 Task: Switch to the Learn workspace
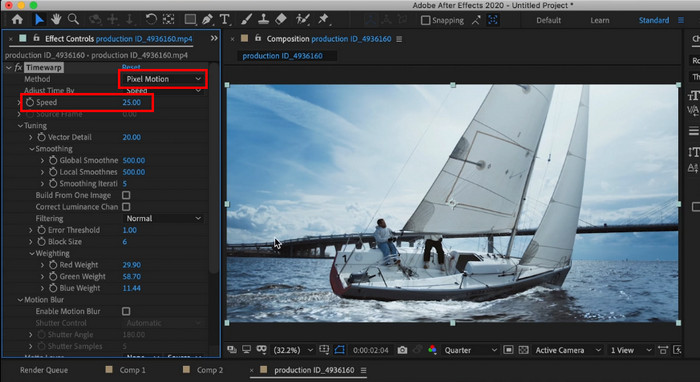tap(600, 20)
